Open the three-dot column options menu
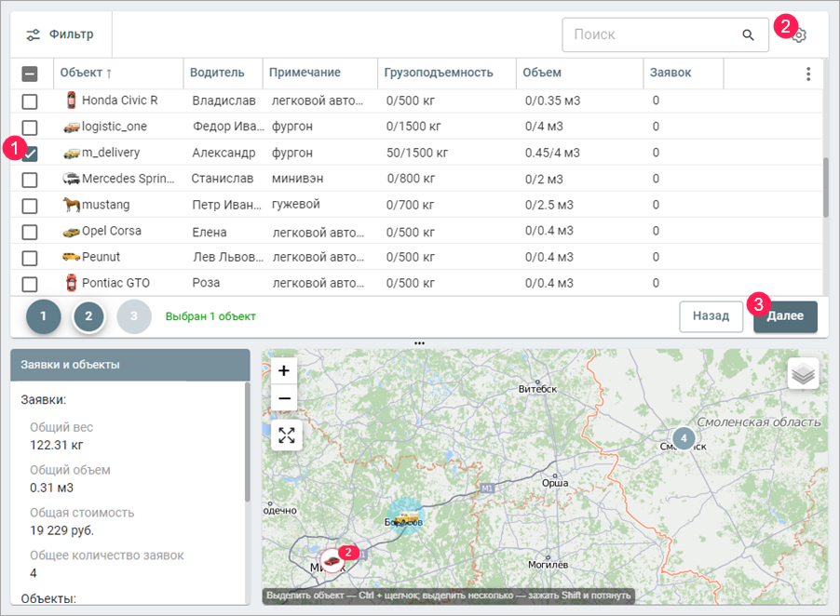Viewport: 840px width, 616px height. (807, 74)
